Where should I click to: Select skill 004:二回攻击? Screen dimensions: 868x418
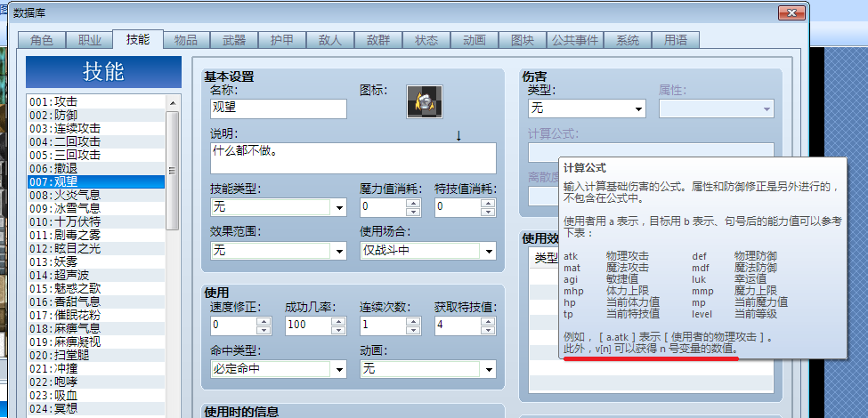point(96,141)
